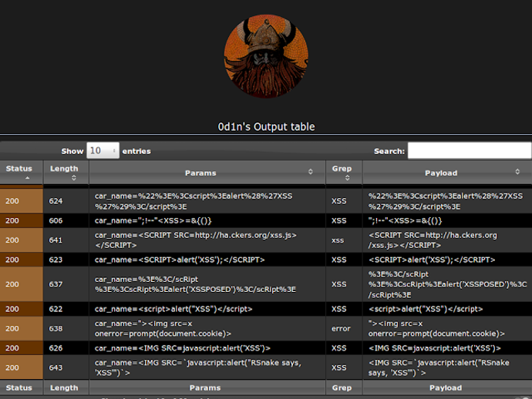
Task: Click the Search input field
Action: point(470,150)
